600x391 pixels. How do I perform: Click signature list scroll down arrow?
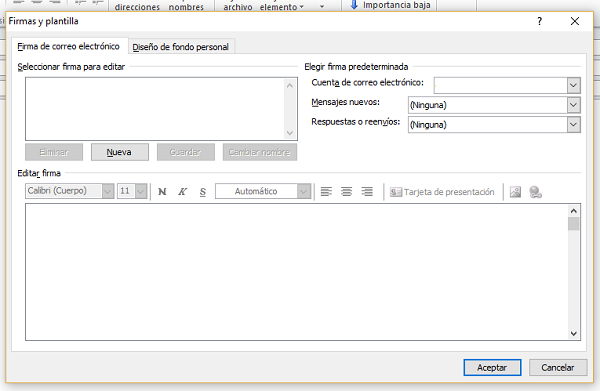290,133
